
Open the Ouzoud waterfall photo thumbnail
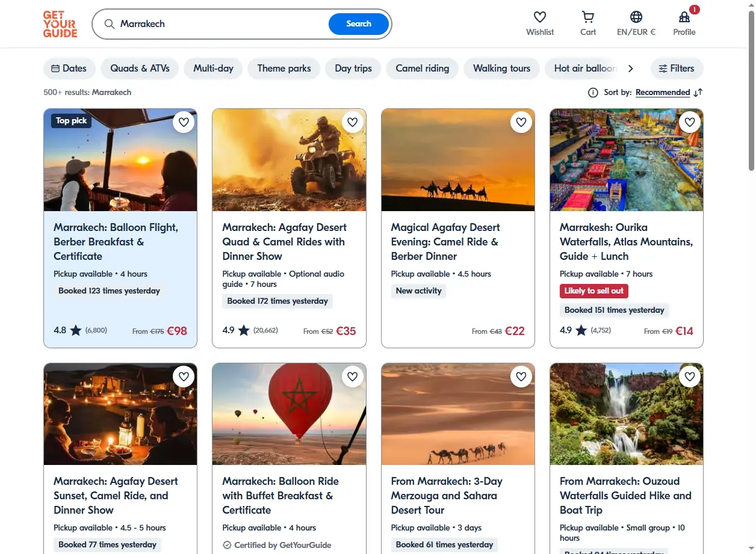[627, 414]
